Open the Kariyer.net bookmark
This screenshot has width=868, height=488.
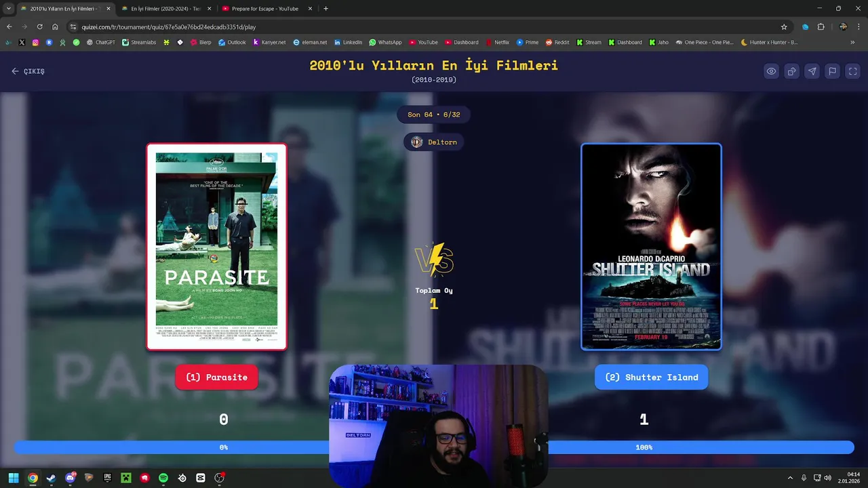click(x=269, y=42)
